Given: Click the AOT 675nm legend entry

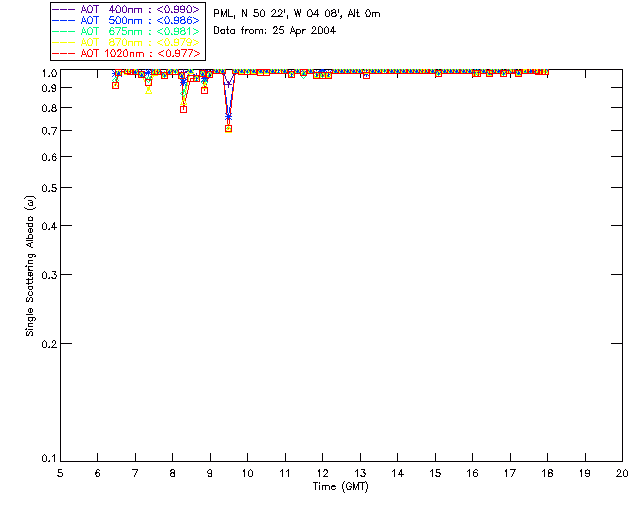Looking at the screenshot, I should pos(126,31).
